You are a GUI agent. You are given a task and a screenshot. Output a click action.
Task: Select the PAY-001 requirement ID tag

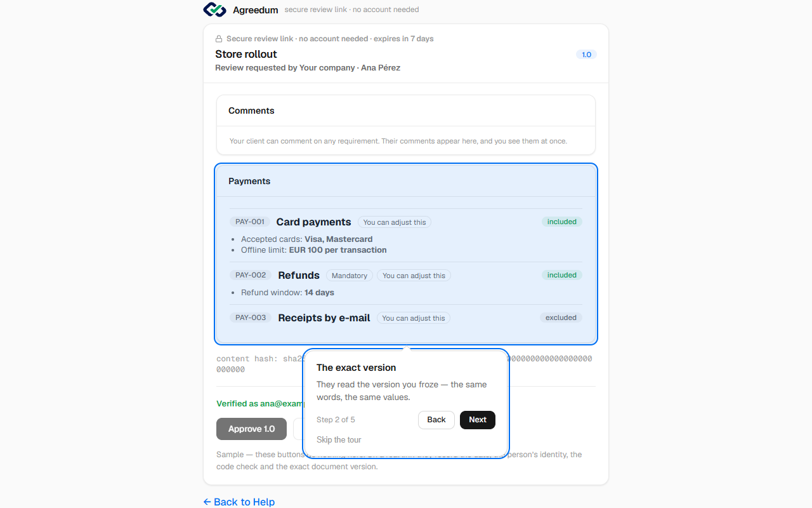coord(250,222)
